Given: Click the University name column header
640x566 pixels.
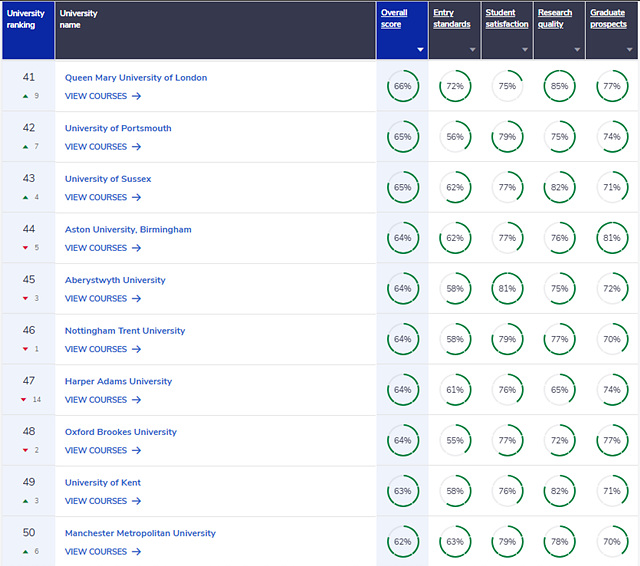Looking at the screenshot, I should pos(216,31).
